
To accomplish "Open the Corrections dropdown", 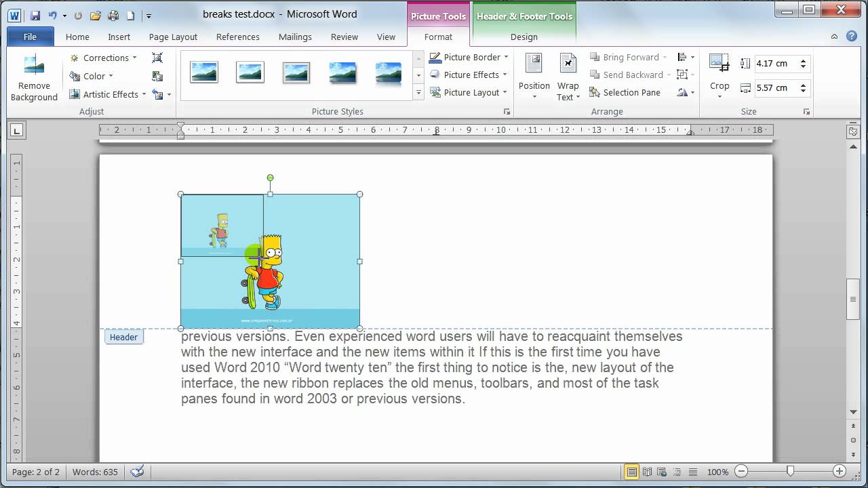I will click(103, 58).
